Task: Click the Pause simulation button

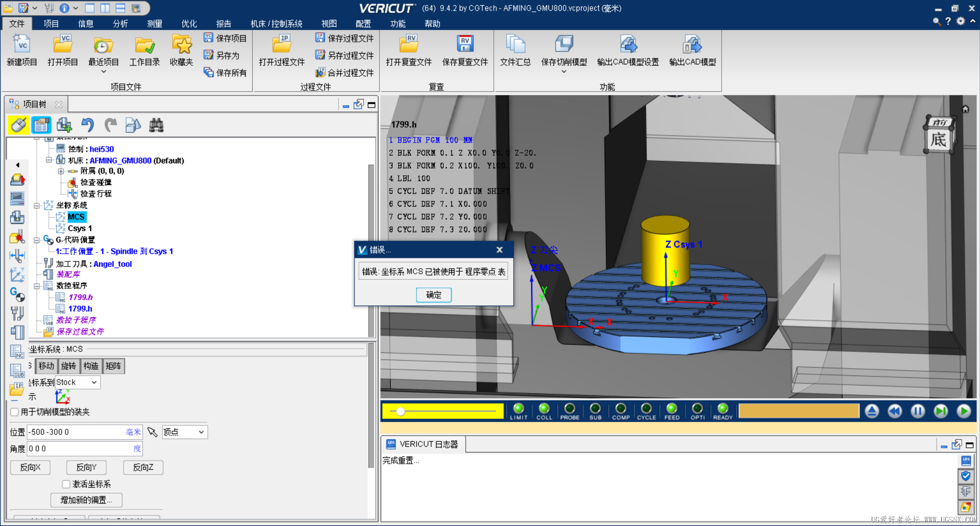Action: (x=918, y=411)
